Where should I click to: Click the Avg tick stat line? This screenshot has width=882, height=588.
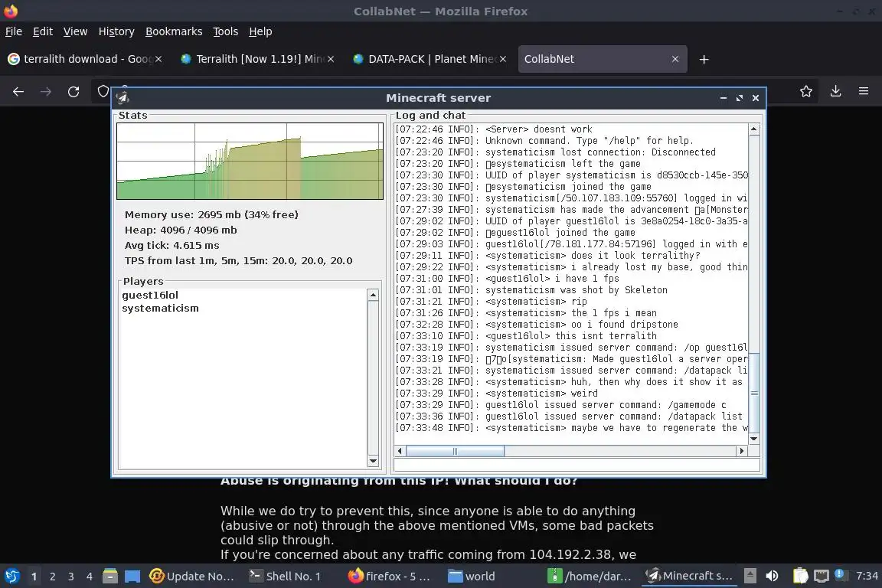(172, 245)
